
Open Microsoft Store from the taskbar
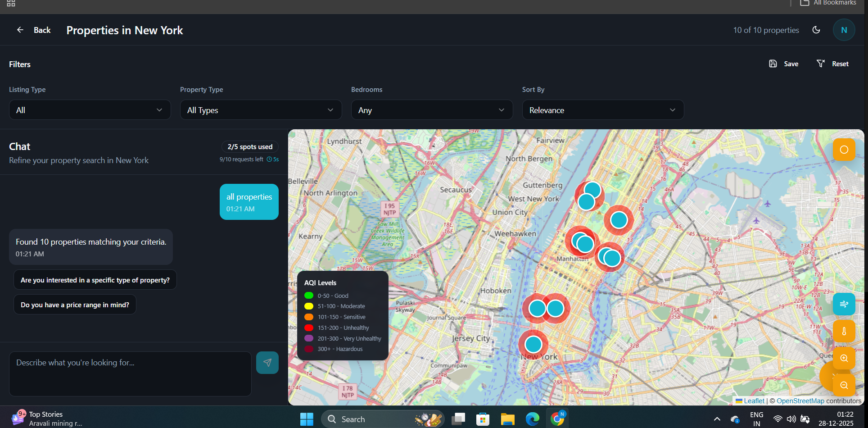[483, 419]
